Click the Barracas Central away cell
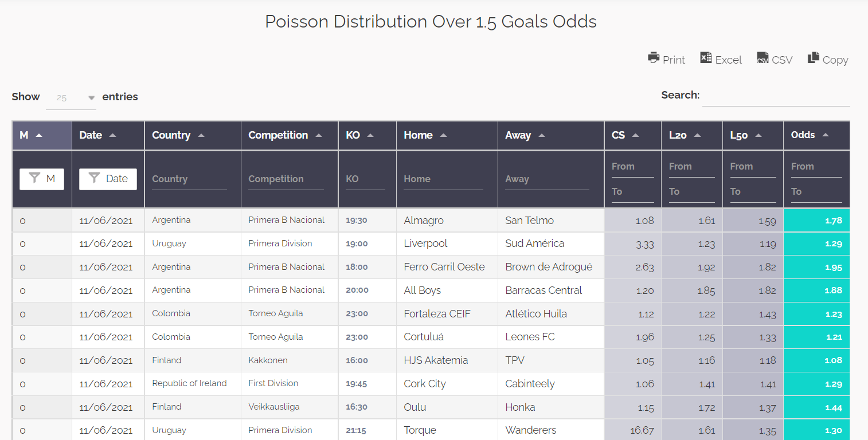Image resolution: width=868 pixels, height=440 pixels. tap(551, 291)
